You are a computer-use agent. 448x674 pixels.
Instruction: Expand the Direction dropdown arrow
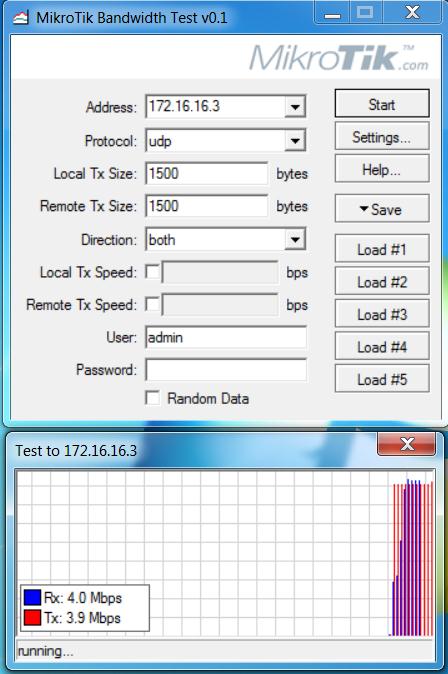tap(295, 239)
